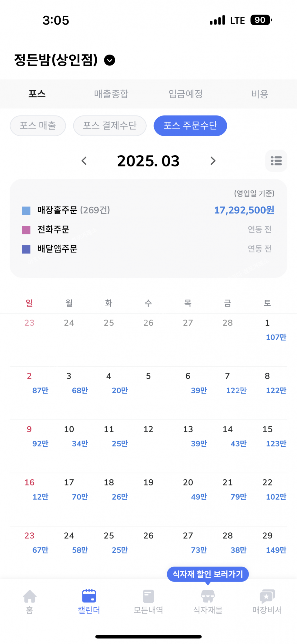297x644 pixels.
Task: Open the 2025. 03 month picker
Action: (x=148, y=161)
